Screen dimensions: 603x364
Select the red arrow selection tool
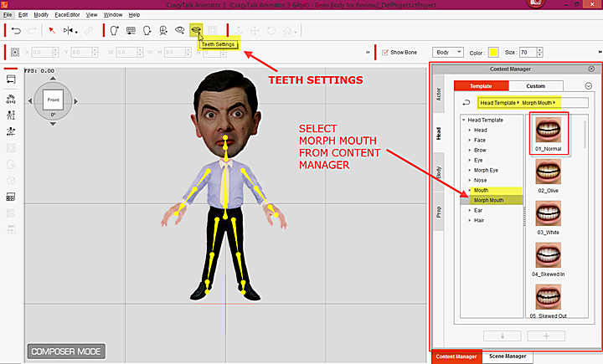[x=51, y=30]
